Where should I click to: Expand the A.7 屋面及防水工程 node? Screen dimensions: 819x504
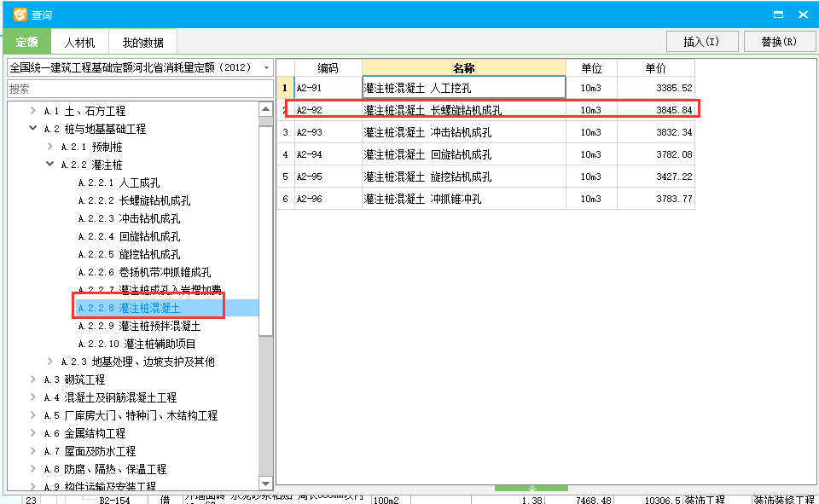33,451
